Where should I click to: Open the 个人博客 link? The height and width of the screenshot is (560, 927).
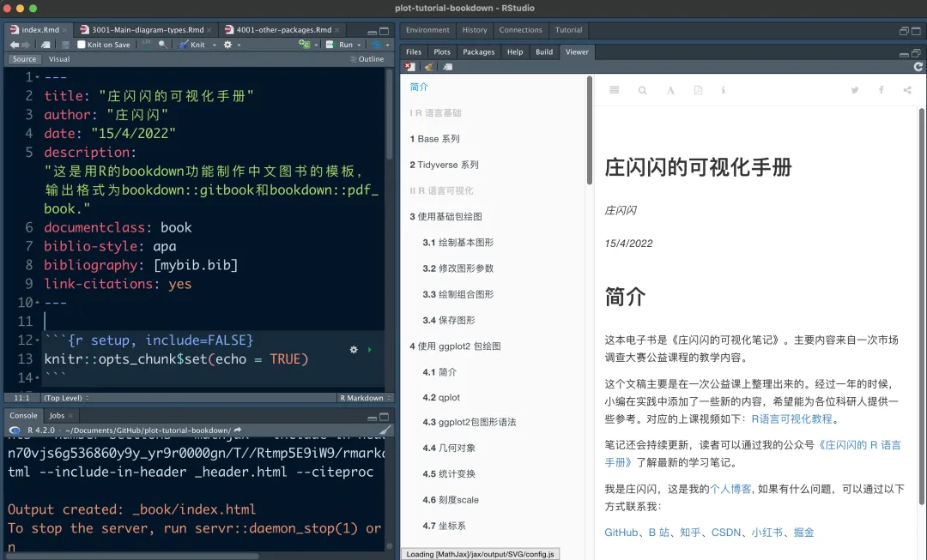coord(730,489)
